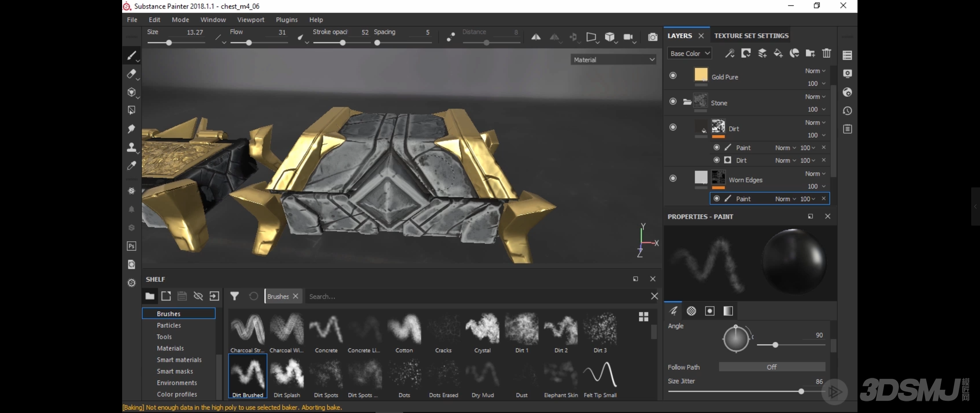Add a folder group icon
980x413 pixels.
[x=810, y=53]
